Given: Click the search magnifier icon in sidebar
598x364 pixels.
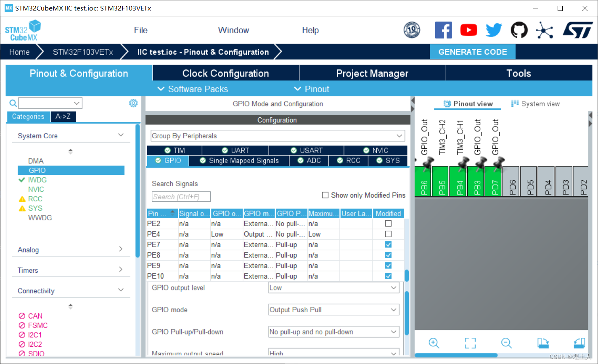Looking at the screenshot, I should pos(13,103).
